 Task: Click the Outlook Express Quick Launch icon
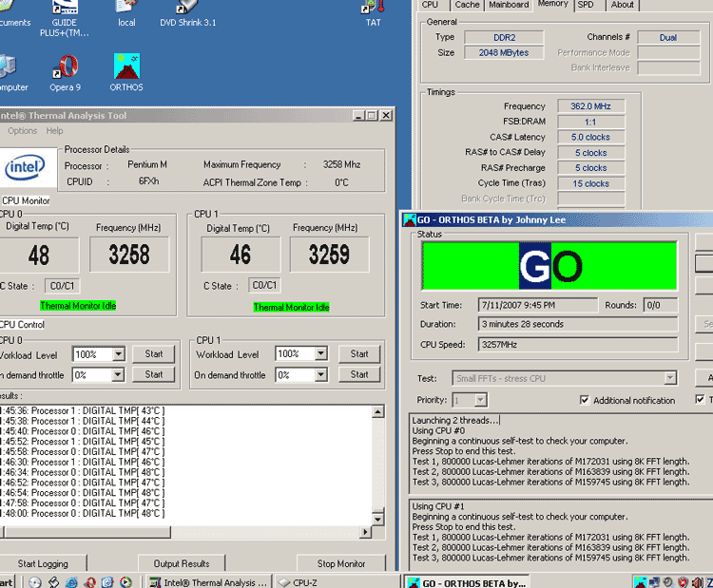[x=107, y=582]
